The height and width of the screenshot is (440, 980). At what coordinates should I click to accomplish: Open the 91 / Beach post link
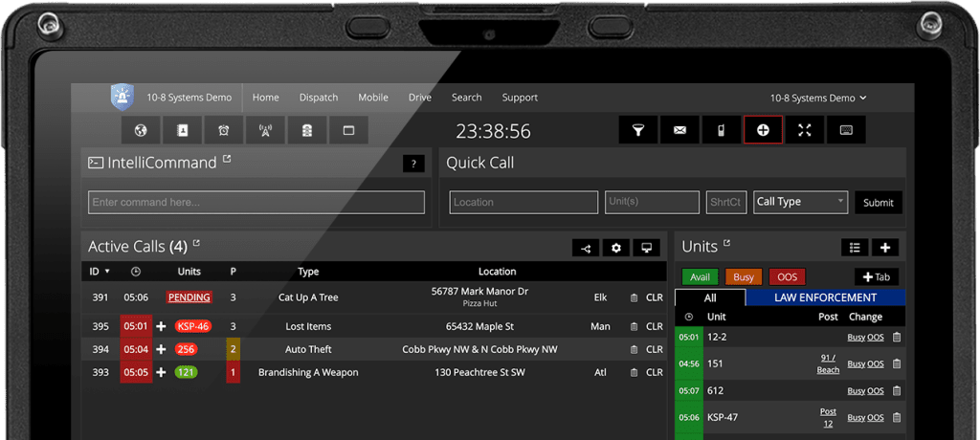[828, 363]
